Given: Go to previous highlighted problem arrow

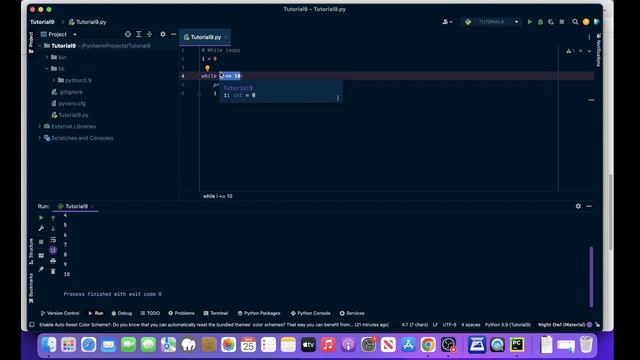Looking at the screenshot, I should [581, 51].
